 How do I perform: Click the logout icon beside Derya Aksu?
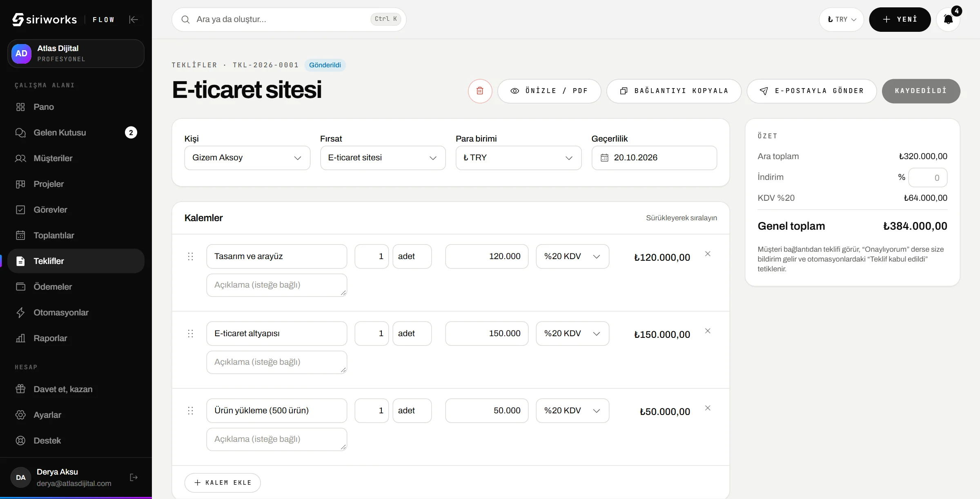(x=134, y=477)
